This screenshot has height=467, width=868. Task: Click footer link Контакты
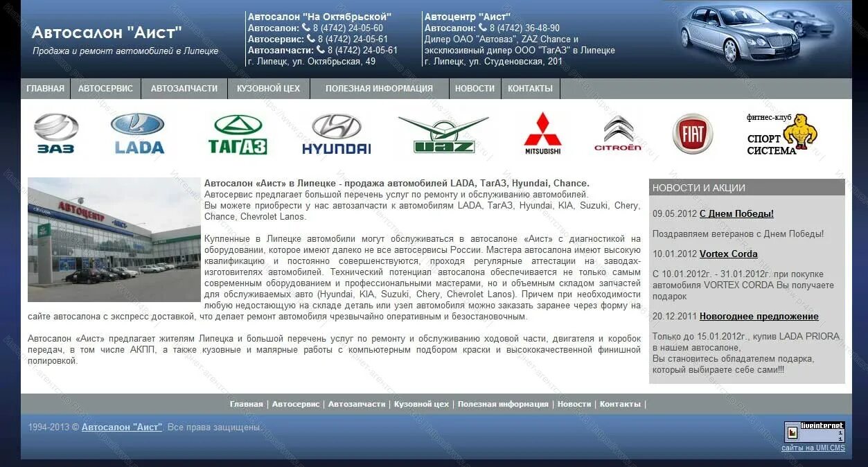[621, 404]
